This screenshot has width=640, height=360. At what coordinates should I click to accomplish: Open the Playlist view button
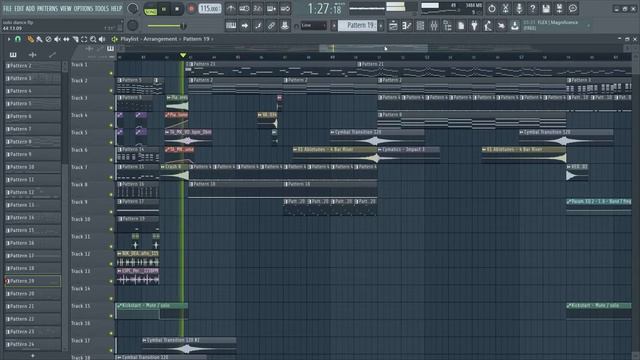(393, 26)
